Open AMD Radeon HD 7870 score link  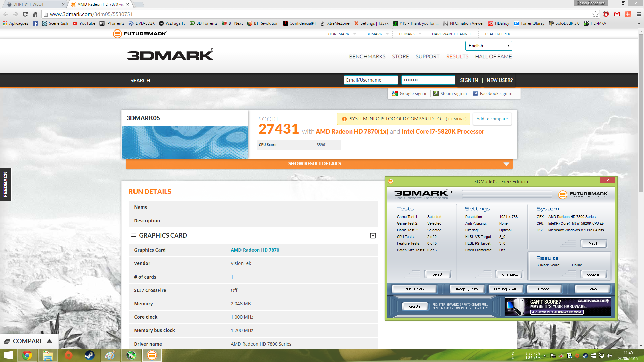click(x=352, y=132)
